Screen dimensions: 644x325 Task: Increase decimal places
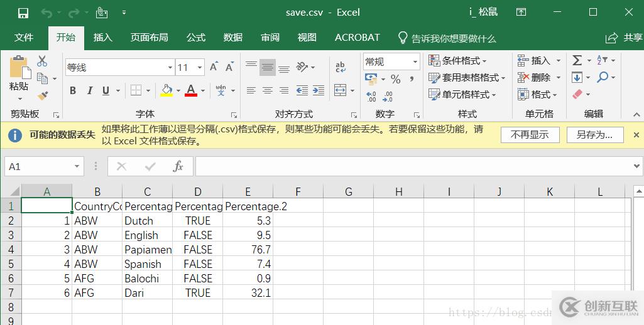371,97
